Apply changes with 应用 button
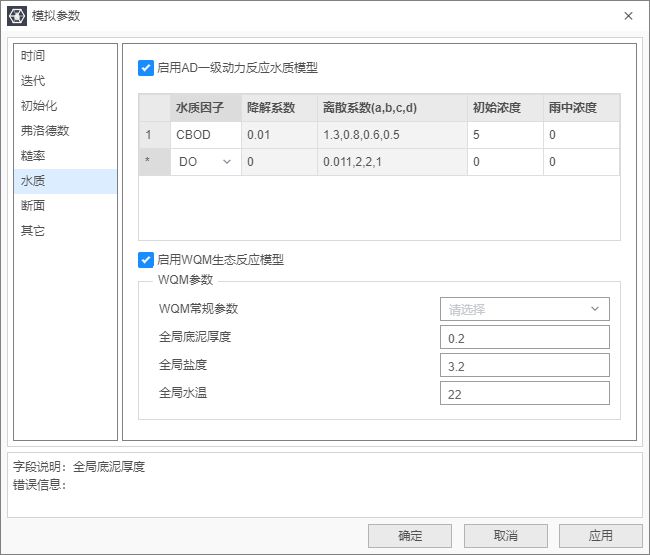Screen dimensions: 650x555 pos(600,536)
